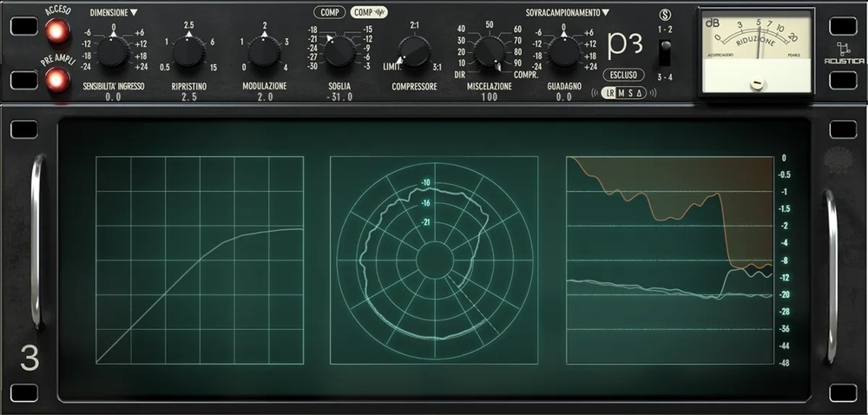Choose LR channel mode
This screenshot has height=415, width=868.
[x=608, y=94]
